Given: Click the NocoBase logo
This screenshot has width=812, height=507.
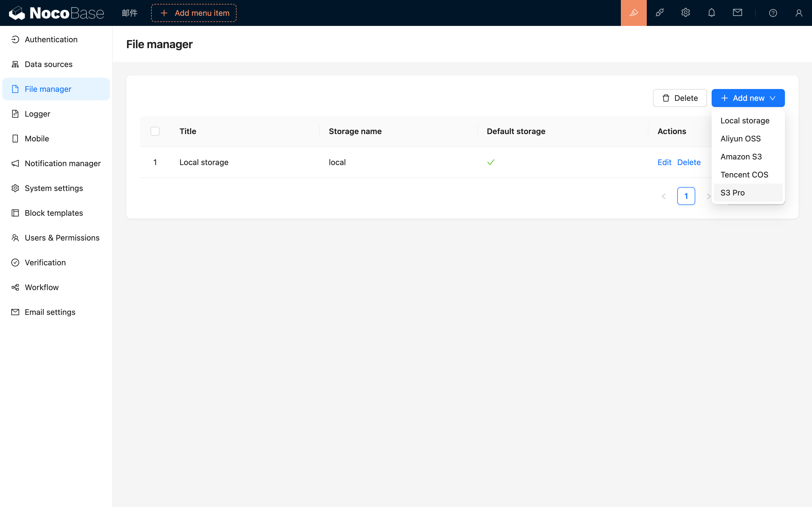Looking at the screenshot, I should 56,13.
